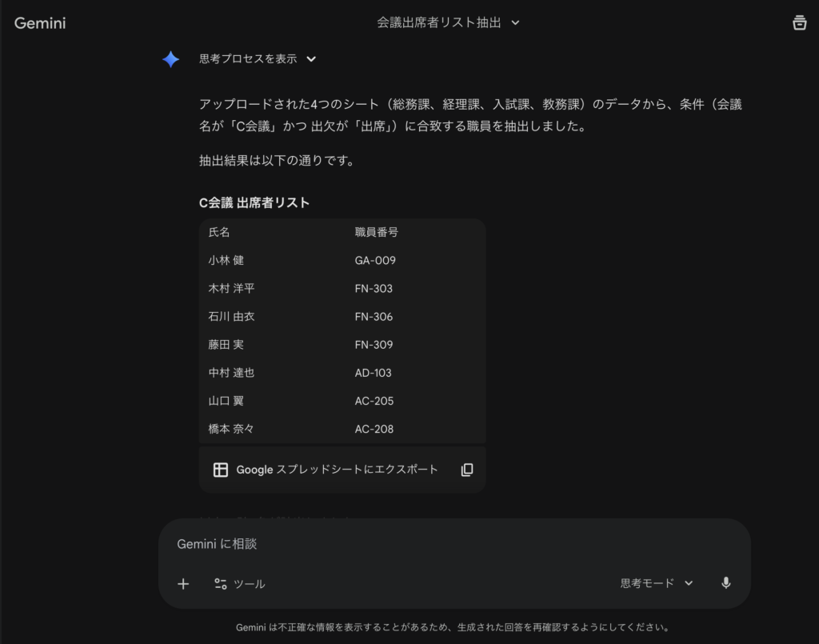This screenshot has height=644, width=819.
Task: Export table via Google スプレッドシートにエクスポート
Action: coord(337,470)
